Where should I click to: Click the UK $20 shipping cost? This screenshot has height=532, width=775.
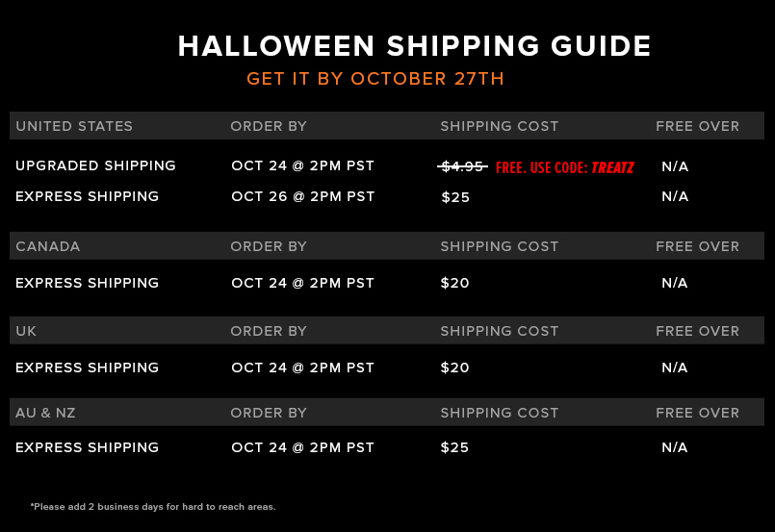tap(454, 367)
